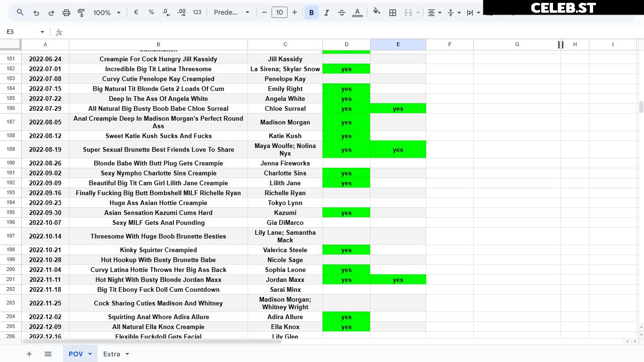644x362 pixels.
Task: Decrease font size with minus button
Action: coord(264,13)
